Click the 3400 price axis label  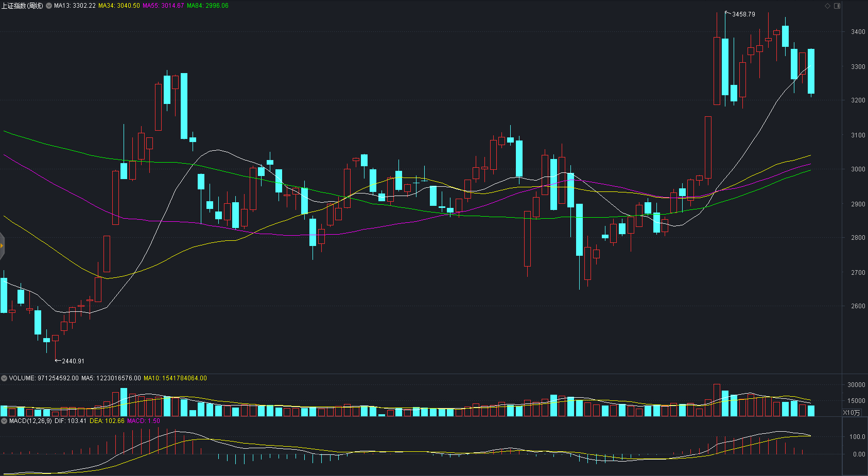[858, 32]
